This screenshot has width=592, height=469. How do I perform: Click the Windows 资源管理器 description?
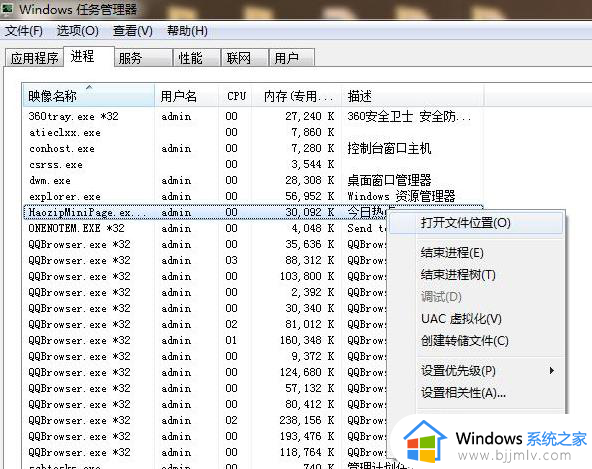point(401,196)
